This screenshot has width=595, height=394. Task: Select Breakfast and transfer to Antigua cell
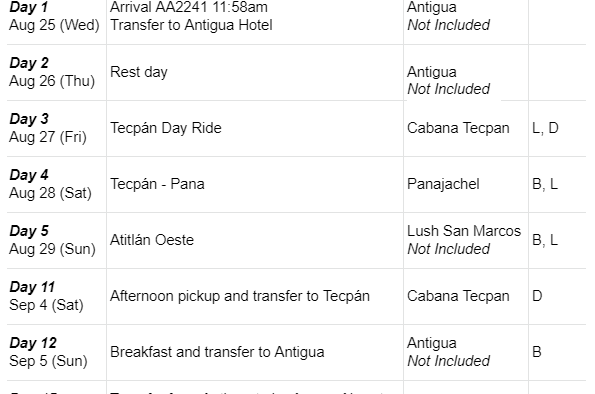point(255,352)
